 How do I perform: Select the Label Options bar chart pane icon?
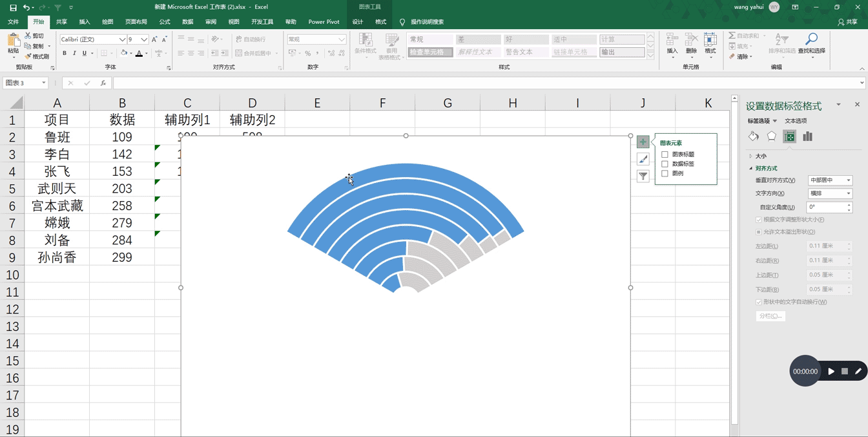point(807,136)
